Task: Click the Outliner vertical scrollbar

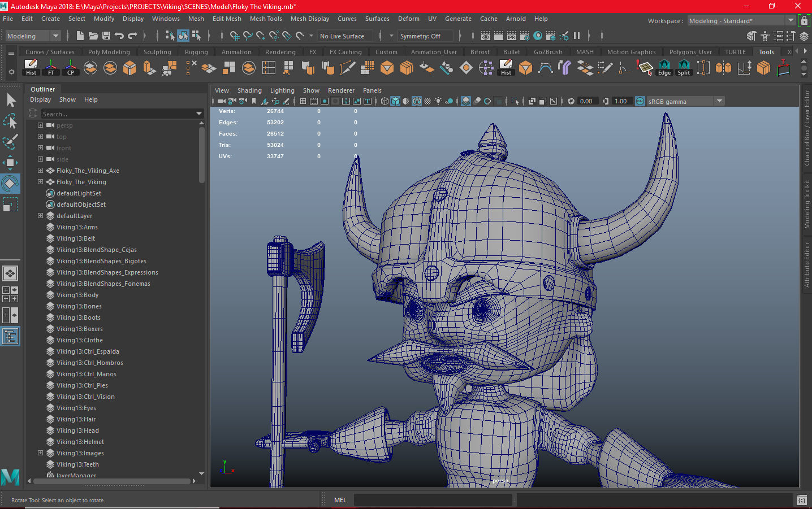Action: coord(202,155)
